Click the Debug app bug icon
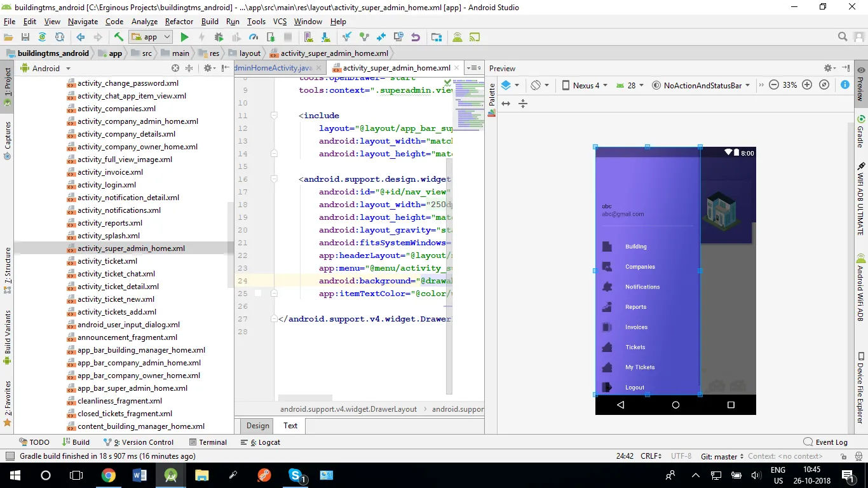The image size is (868, 488). 219,37
